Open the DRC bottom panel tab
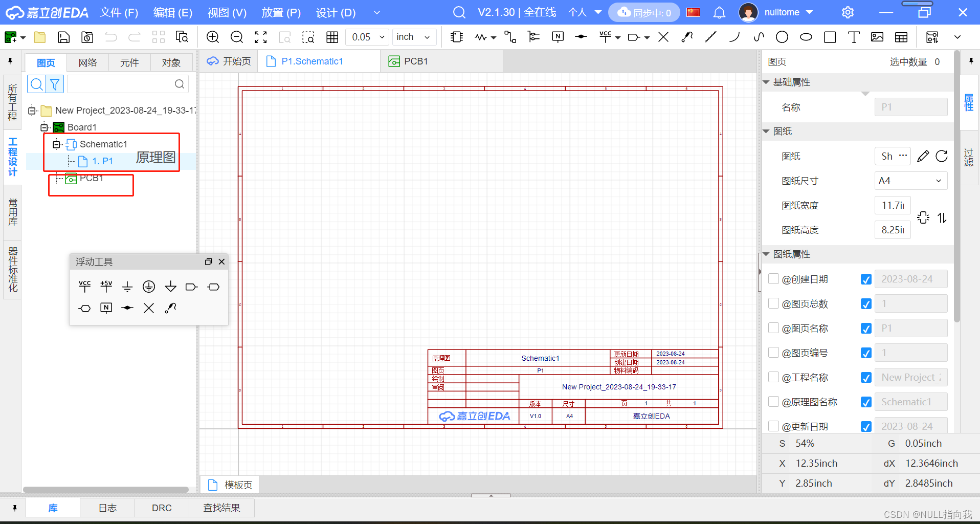This screenshot has width=980, height=524. pos(162,508)
